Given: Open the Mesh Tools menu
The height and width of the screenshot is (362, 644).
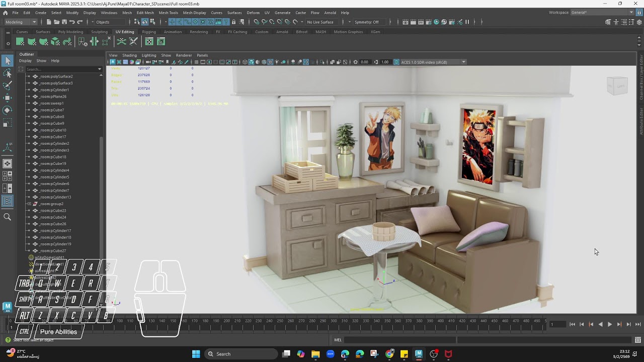Looking at the screenshot, I should point(168,13).
